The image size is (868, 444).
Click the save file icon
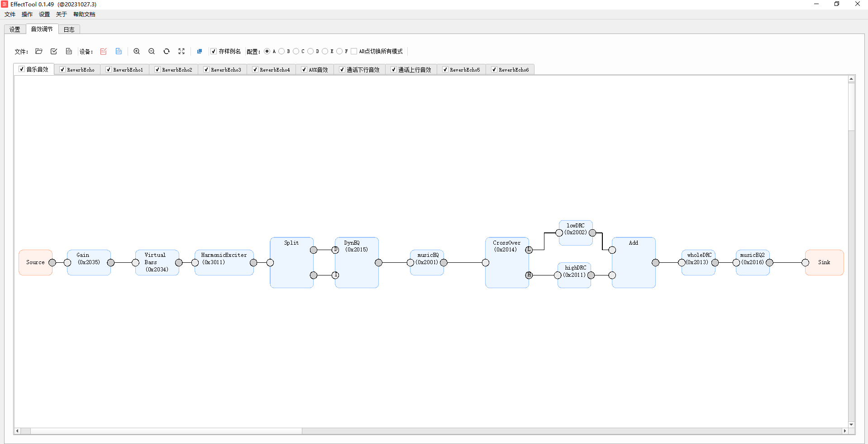click(x=69, y=51)
